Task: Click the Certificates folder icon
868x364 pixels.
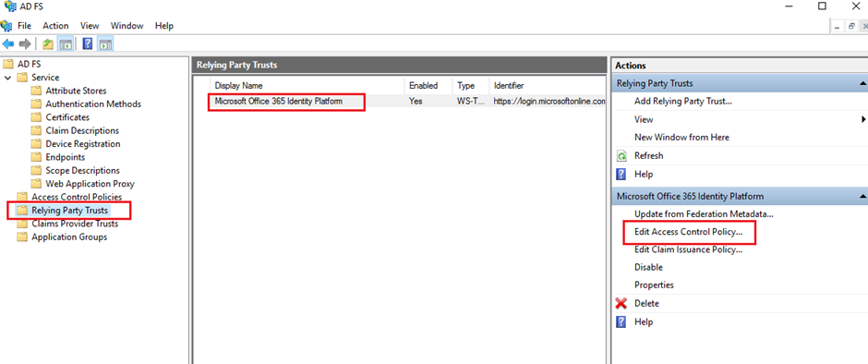Action: [37, 117]
